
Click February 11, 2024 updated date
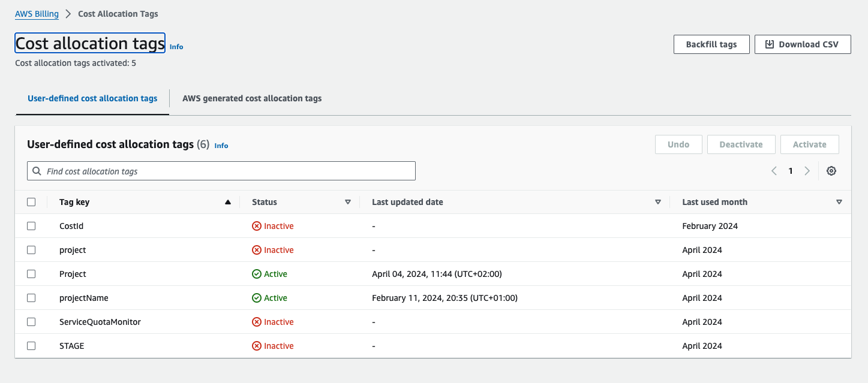coord(444,298)
